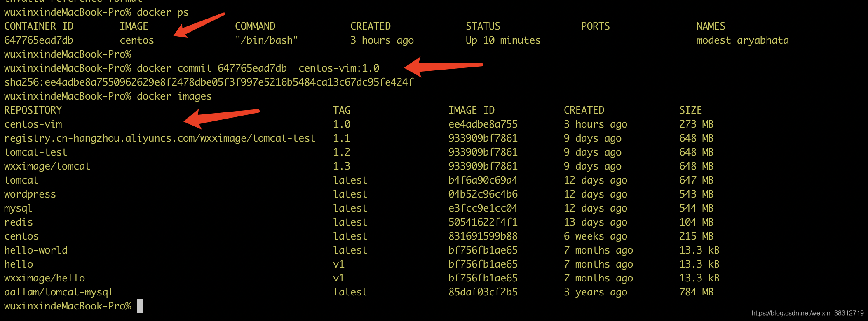Click image ID 04b52c96c4b6
868x321 pixels.
click(483, 194)
